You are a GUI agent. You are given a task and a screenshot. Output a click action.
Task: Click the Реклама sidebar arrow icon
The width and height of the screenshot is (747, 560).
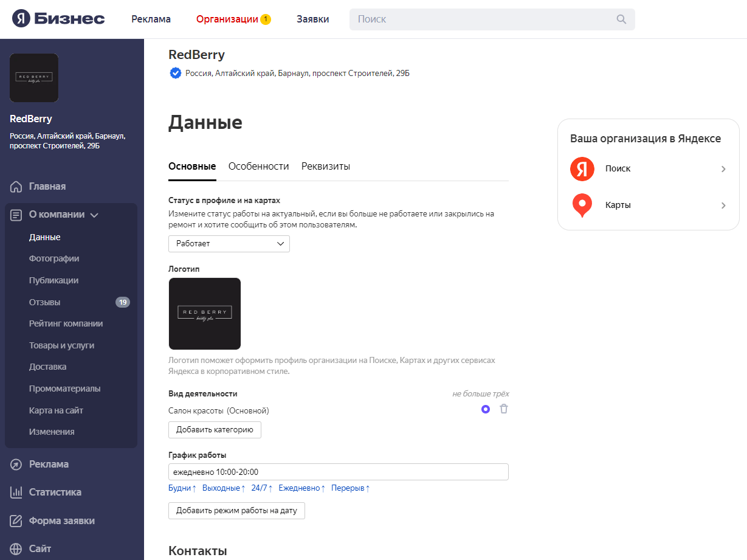(x=16, y=465)
